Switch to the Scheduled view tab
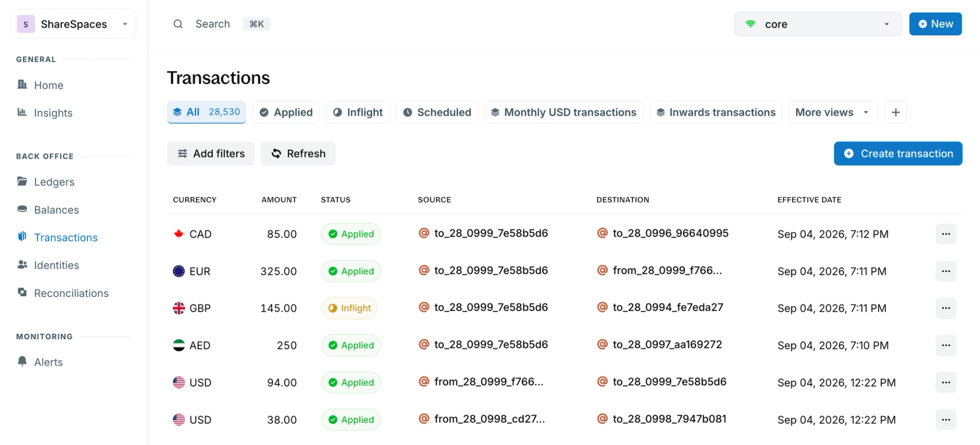 pos(437,112)
